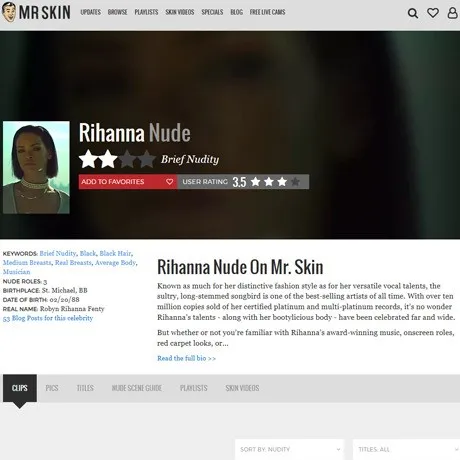Click the Add to Favorites button
This screenshot has width=460, height=460.
[128, 182]
